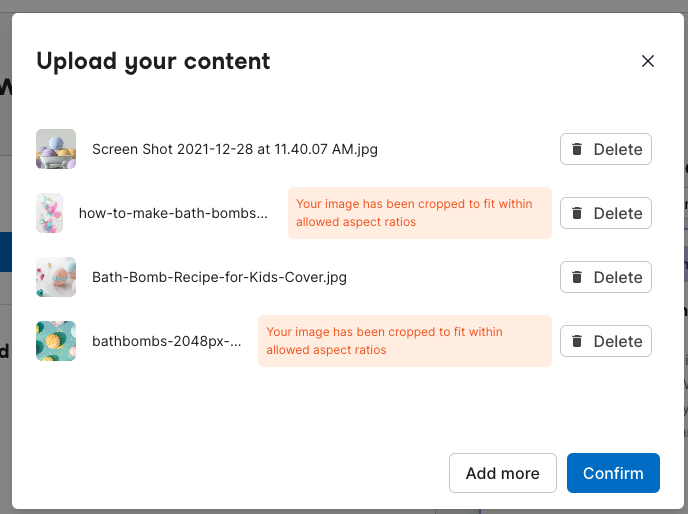This screenshot has width=688, height=514.
Task: Confirm the uploaded content
Action: pyautogui.click(x=613, y=473)
